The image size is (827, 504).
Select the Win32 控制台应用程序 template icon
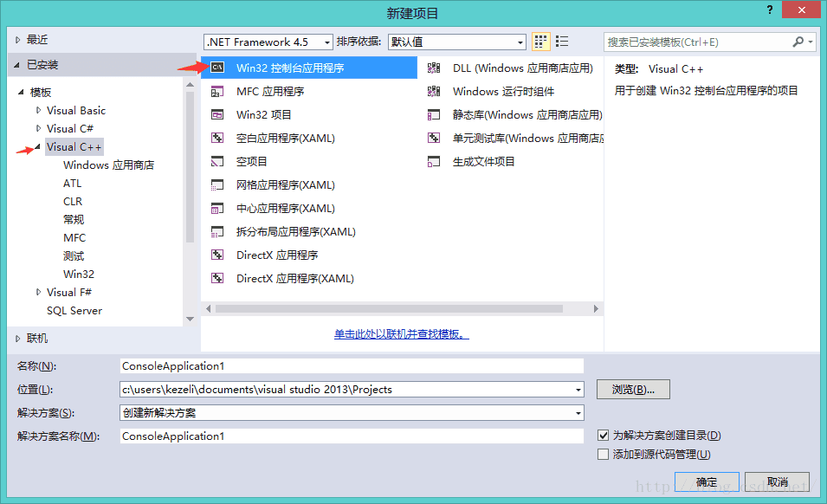pos(217,68)
